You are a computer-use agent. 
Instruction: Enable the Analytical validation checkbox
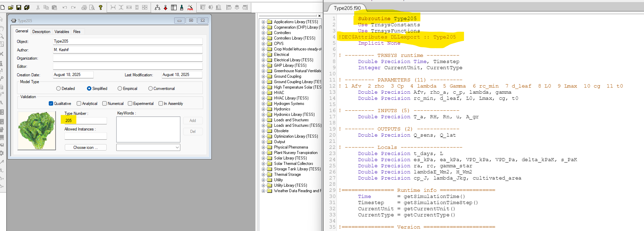[79, 104]
